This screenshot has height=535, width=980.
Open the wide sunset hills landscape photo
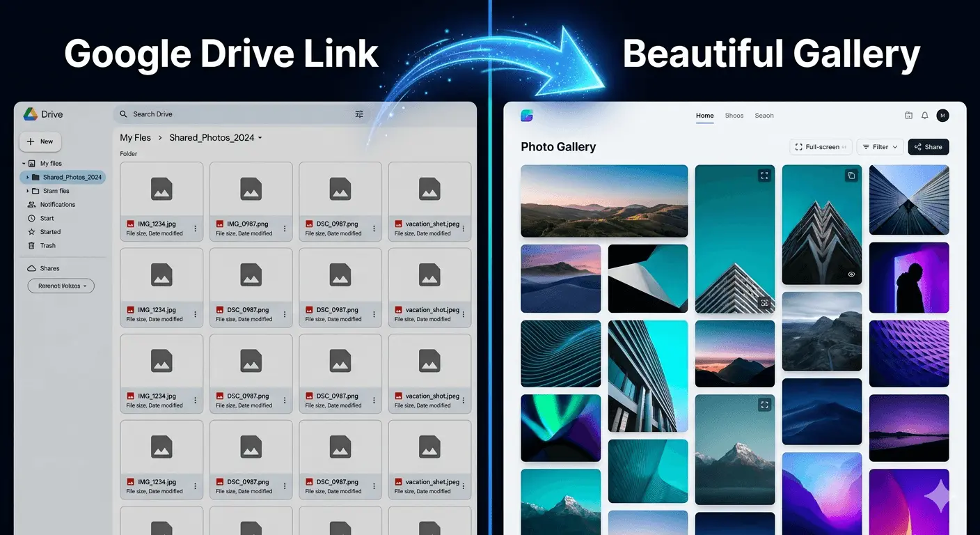pos(604,201)
